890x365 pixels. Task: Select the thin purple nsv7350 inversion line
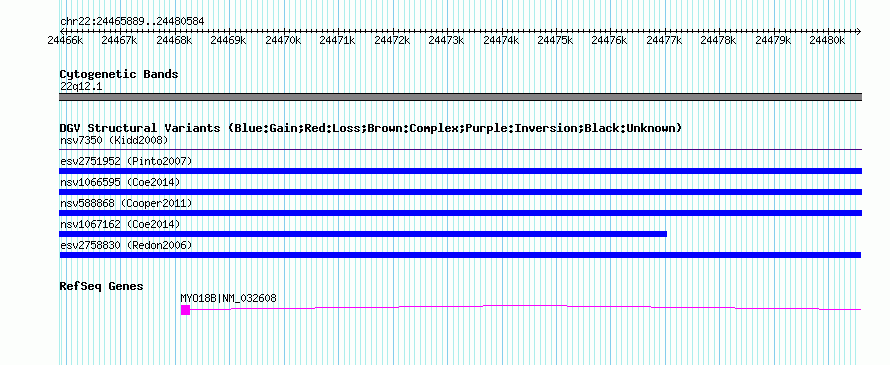pyautogui.click(x=460, y=150)
